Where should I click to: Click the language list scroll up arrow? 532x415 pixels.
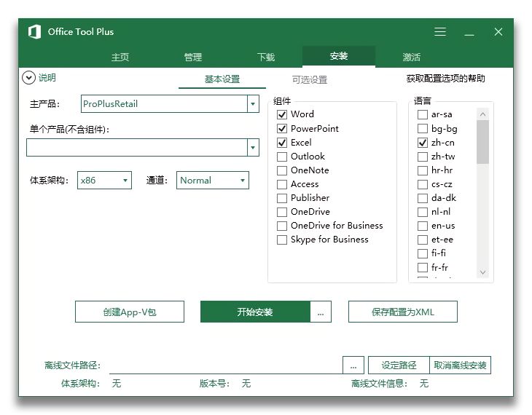(482, 114)
